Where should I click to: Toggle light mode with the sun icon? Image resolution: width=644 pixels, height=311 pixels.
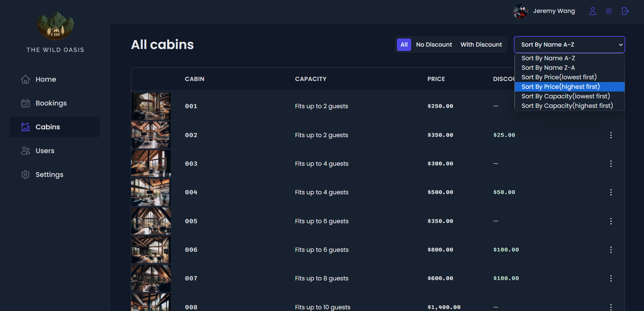click(x=609, y=11)
